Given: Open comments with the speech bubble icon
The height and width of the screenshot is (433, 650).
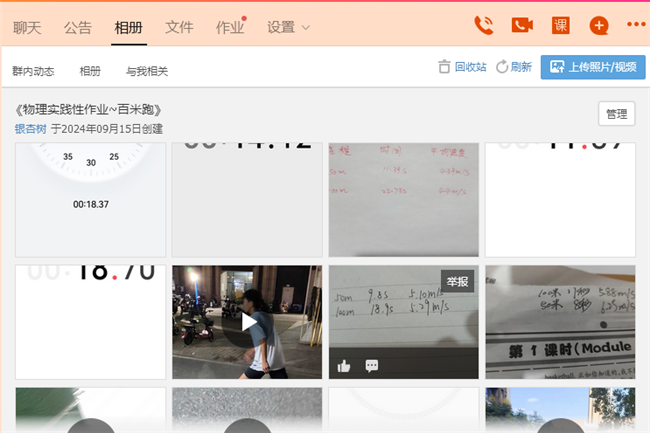Looking at the screenshot, I should point(371,366).
